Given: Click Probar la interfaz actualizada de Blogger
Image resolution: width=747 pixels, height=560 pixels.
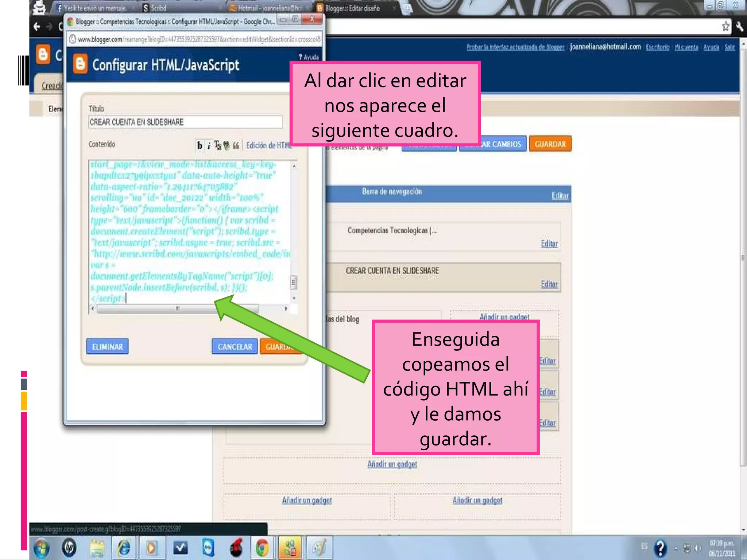Looking at the screenshot, I should click(515, 47).
